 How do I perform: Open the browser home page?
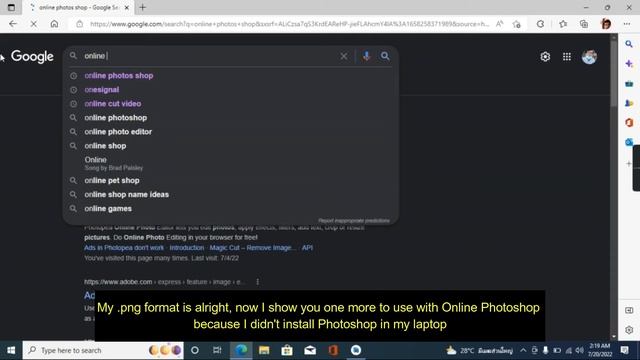point(54,24)
